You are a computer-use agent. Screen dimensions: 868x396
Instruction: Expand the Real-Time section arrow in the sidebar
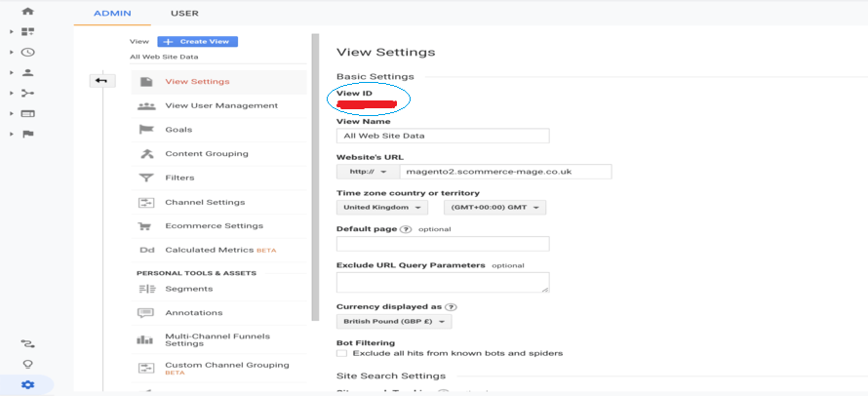(x=11, y=52)
